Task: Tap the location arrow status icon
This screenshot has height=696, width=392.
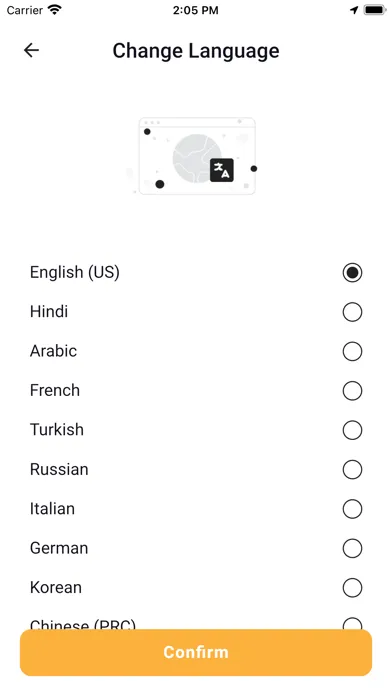Action: coord(354,10)
